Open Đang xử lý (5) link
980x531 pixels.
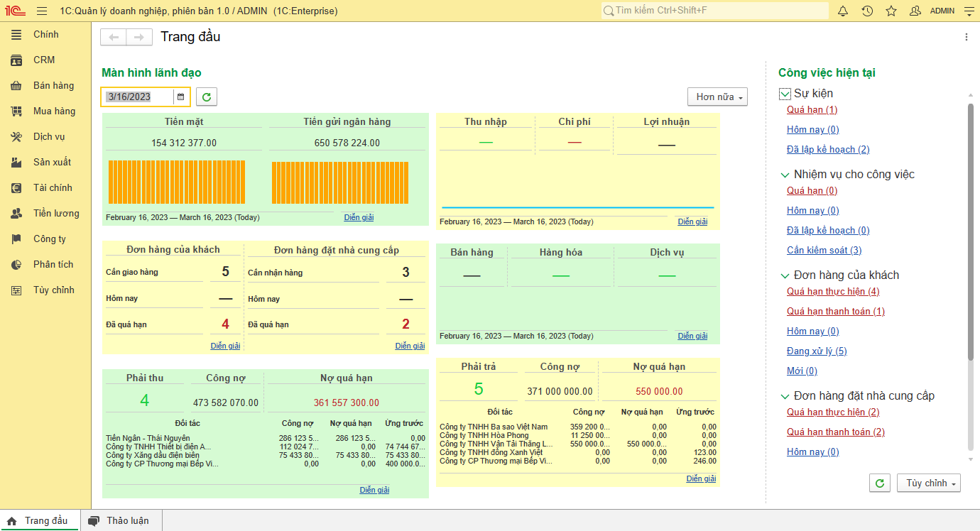[817, 351]
